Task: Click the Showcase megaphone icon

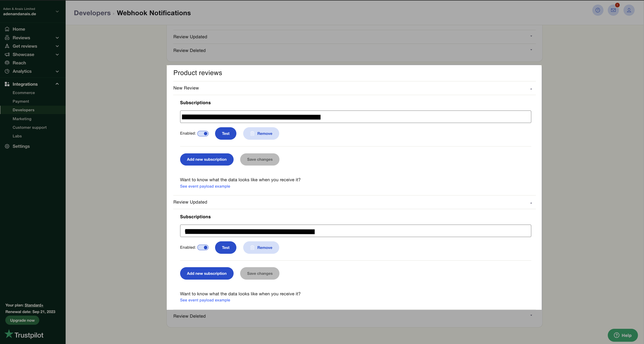Action: 7,55
